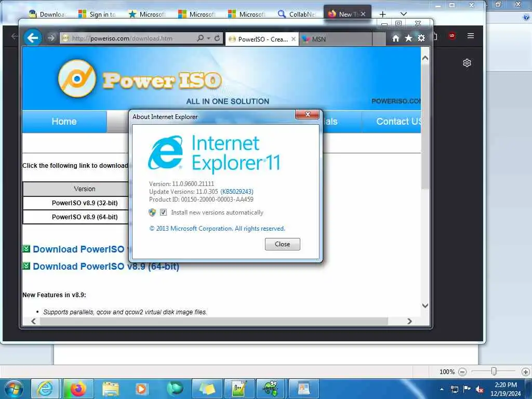This screenshot has width=532, height=399.
Task: Open Firefox new tab settings gear
Action: pos(467,63)
